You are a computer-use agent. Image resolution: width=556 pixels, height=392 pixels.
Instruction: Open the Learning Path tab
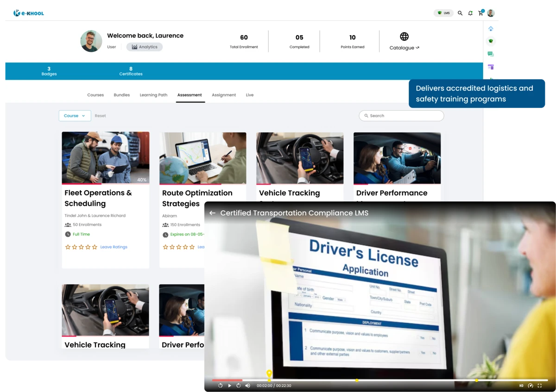[153, 95]
